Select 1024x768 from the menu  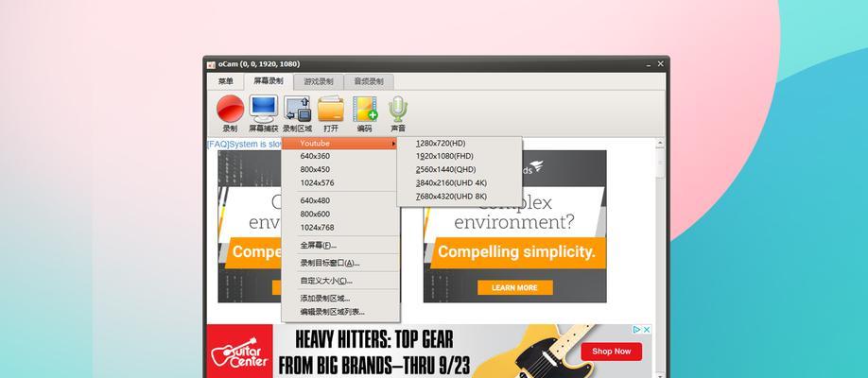pos(340,228)
